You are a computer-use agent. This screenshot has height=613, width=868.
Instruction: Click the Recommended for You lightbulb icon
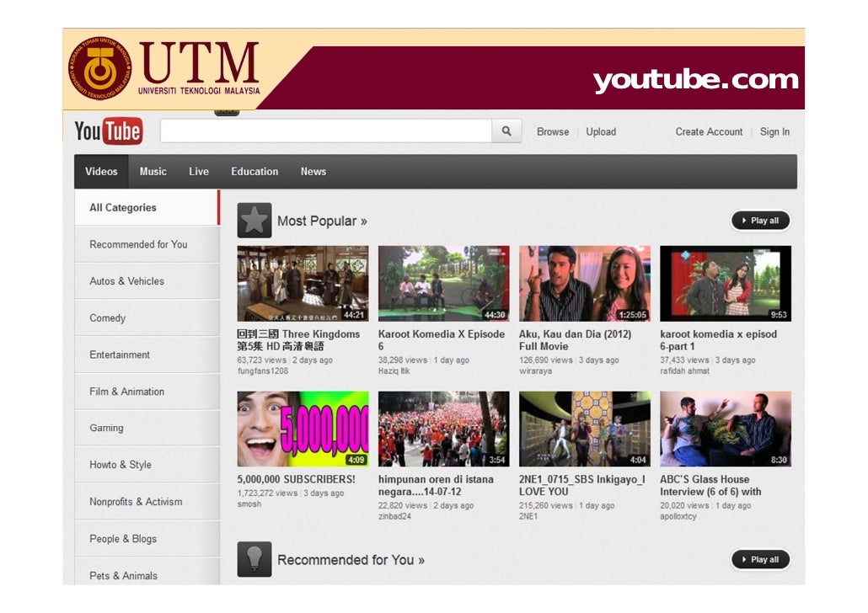[x=255, y=559]
